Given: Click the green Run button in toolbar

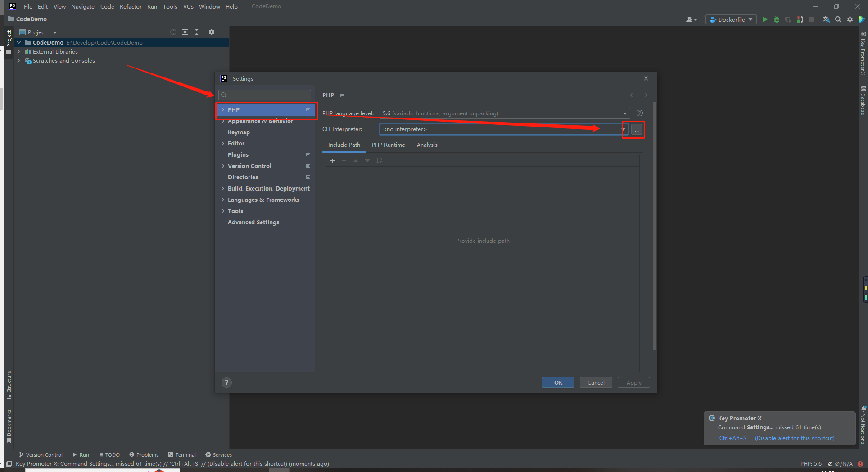Looking at the screenshot, I should click(764, 19).
